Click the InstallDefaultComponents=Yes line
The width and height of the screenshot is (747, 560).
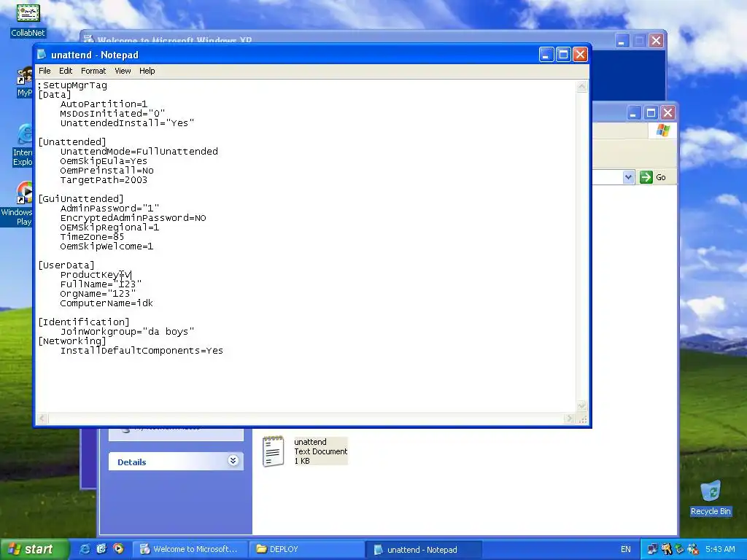tap(142, 351)
